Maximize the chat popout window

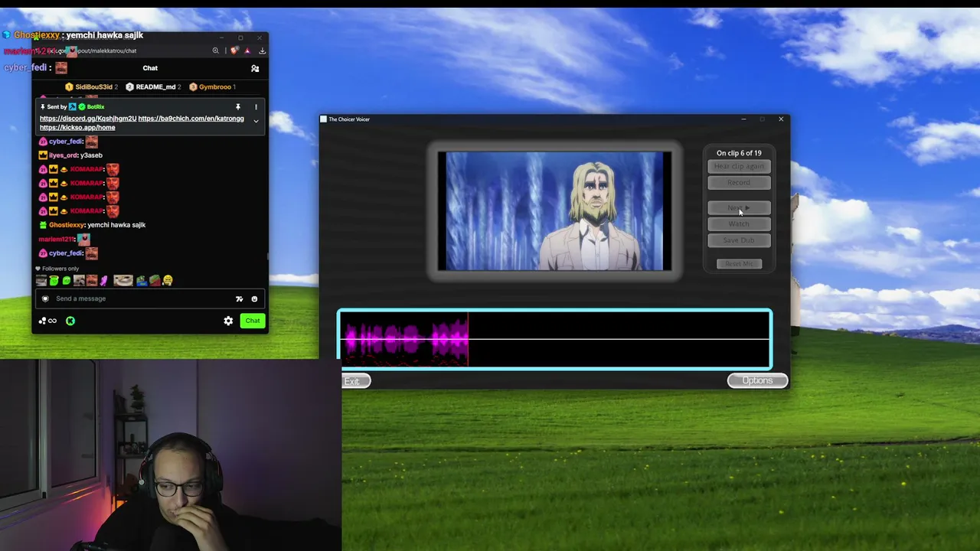click(x=240, y=37)
